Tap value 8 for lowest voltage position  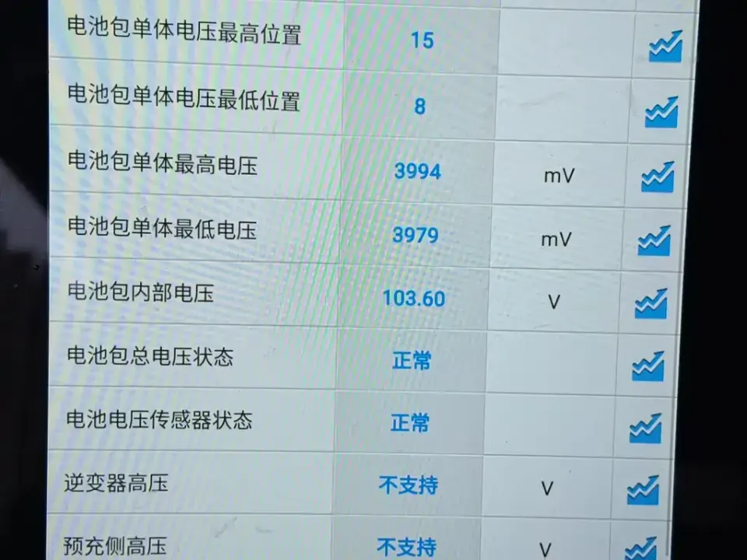[x=419, y=107]
